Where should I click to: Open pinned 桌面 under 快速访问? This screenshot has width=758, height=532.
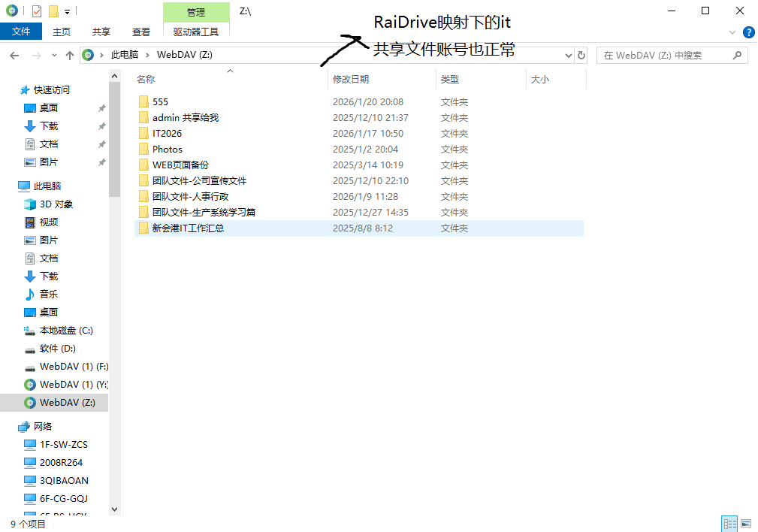(x=48, y=108)
